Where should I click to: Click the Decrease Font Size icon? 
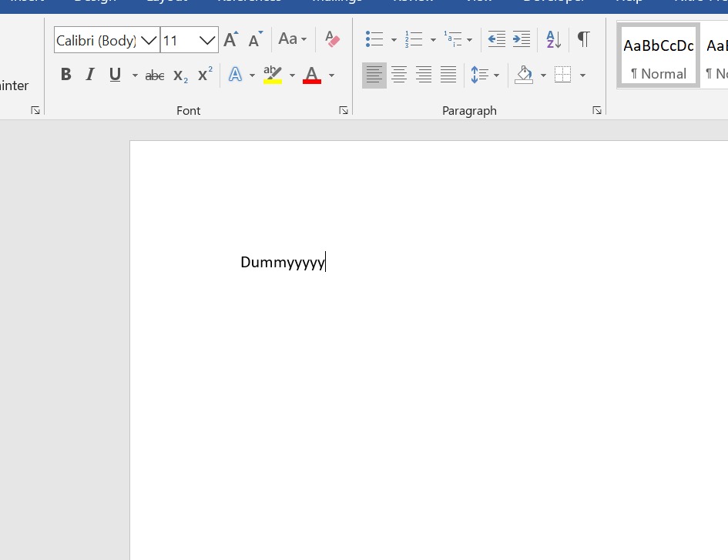[255, 39]
